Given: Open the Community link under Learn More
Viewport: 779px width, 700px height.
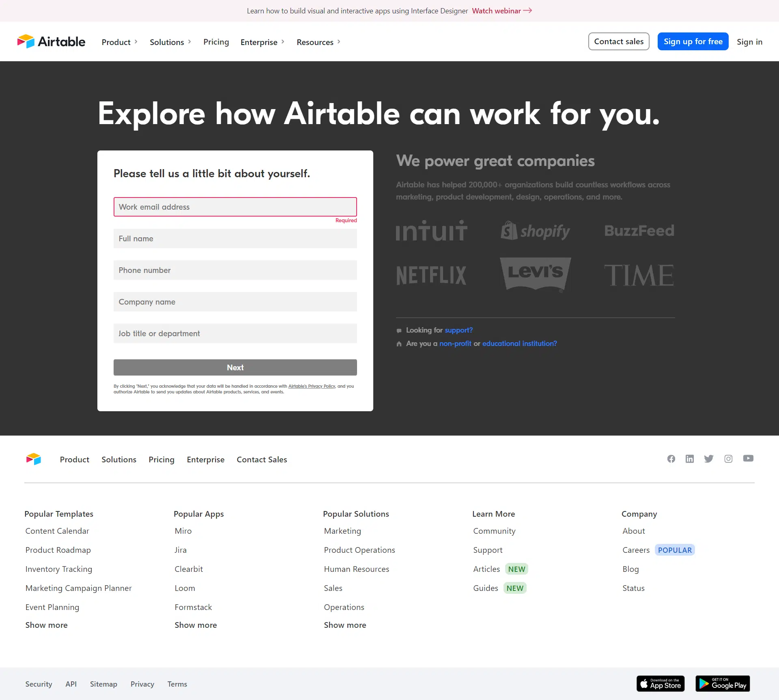Looking at the screenshot, I should tap(494, 531).
